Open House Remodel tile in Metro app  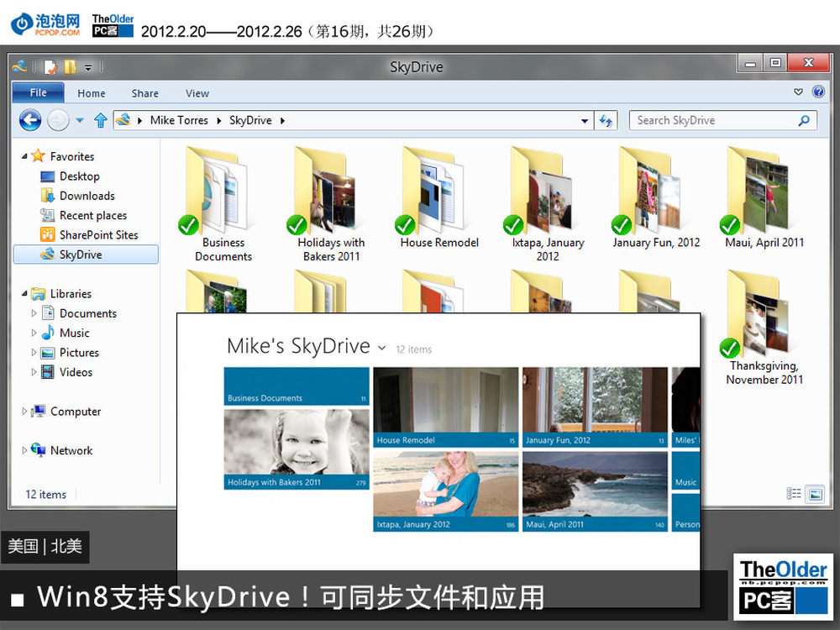coord(446,407)
